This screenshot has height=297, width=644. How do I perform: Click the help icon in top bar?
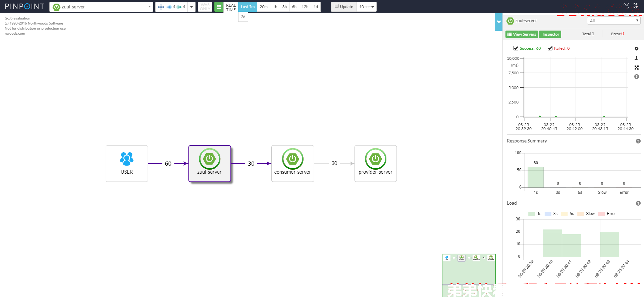[626, 5]
